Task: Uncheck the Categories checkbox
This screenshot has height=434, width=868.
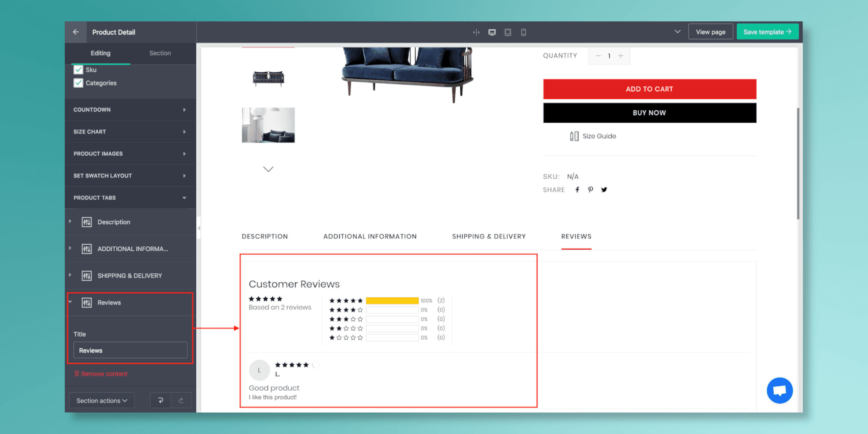Action: point(78,83)
